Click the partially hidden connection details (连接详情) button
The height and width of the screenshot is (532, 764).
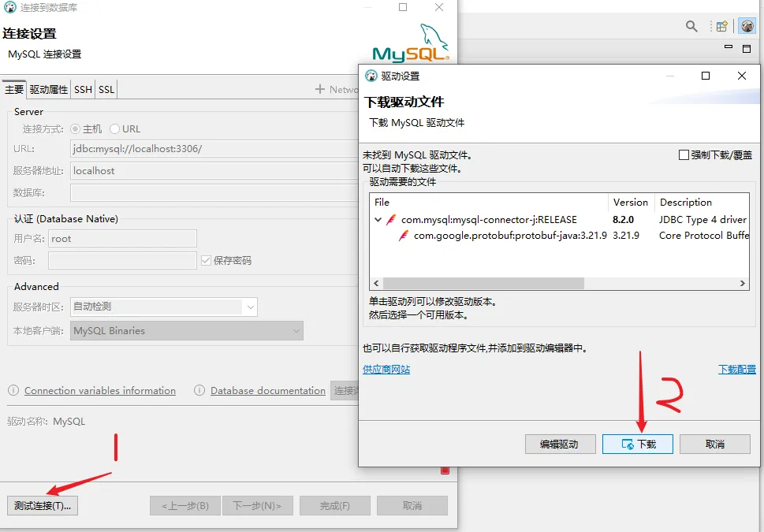point(345,391)
